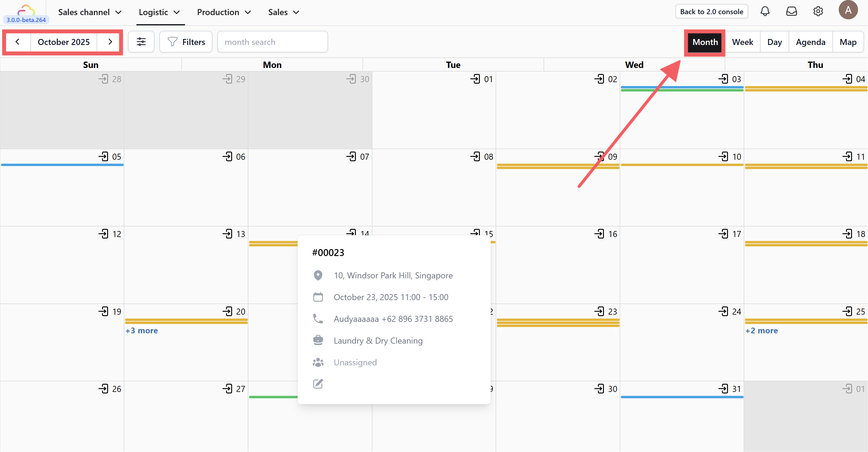The height and width of the screenshot is (452, 868).
Task: Click the Back to 2.0 console button
Action: point(711,11)
